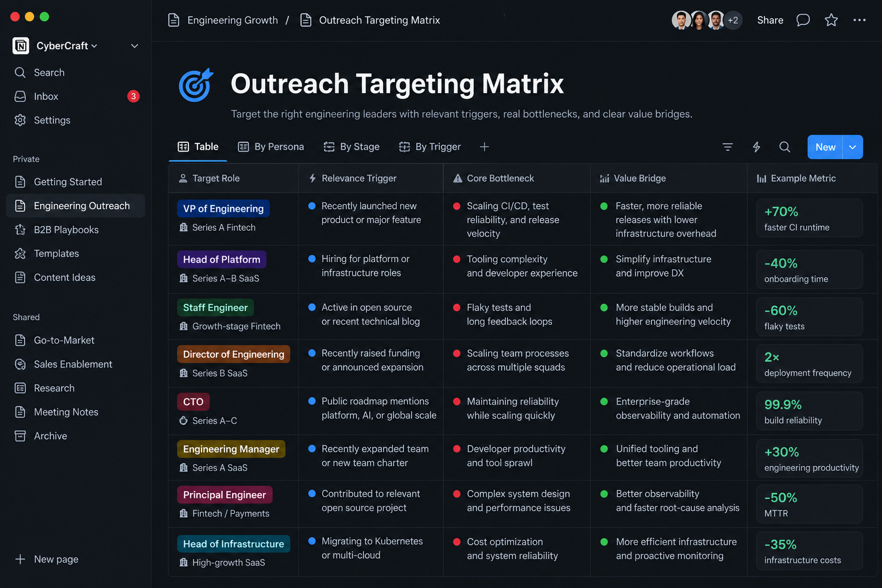Switch to the By Stage view tab
This screenshot has height=588, width=882.
(x=351, y=147)
